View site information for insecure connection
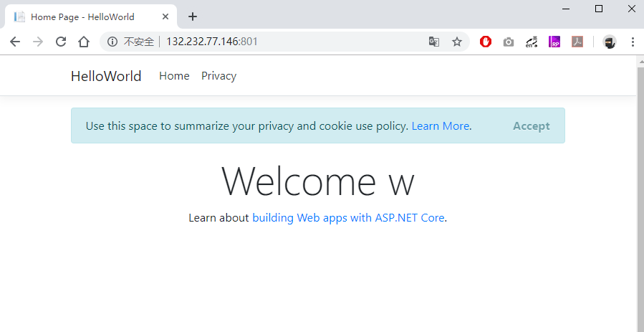 pyautogui.click(x=112, y=42)
